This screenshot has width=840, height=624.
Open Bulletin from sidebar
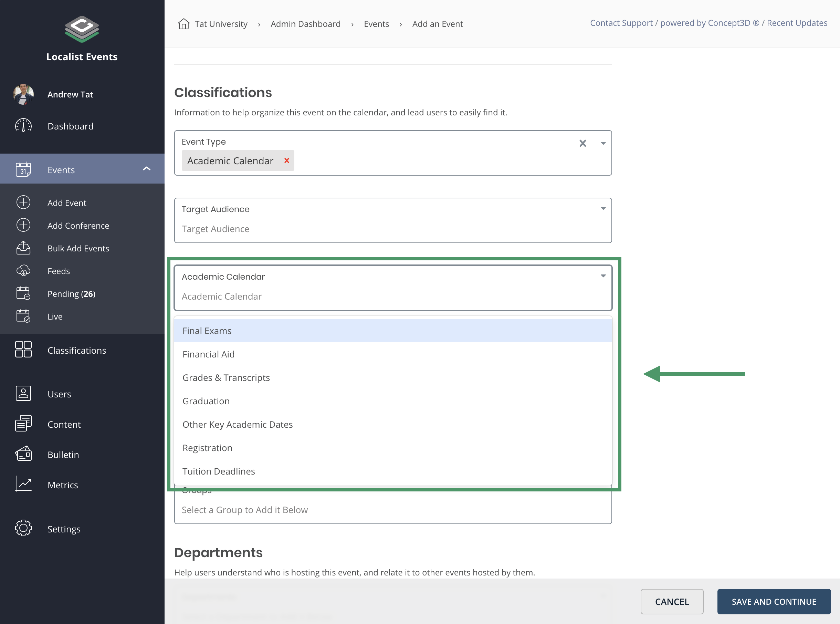pyautogui.click(x=63, y=455)
